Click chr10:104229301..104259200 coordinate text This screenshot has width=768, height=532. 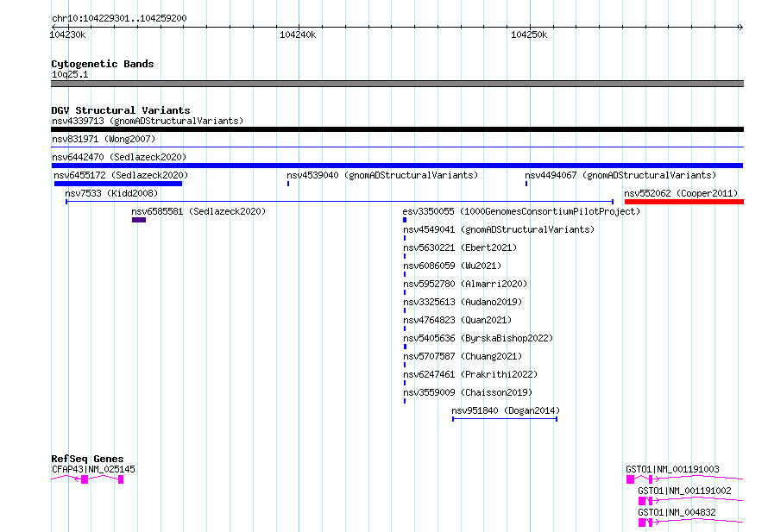point(119,18)
